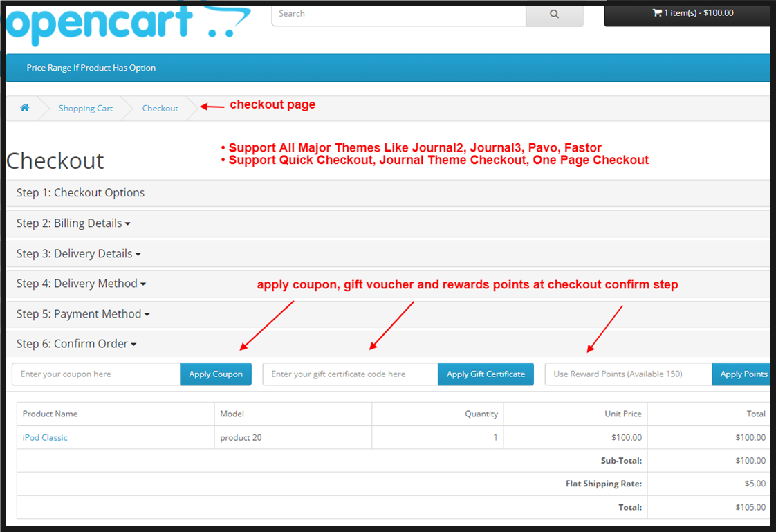Expand Step 4: Delivery Method
776x532 pixels.
click(80, 283)
